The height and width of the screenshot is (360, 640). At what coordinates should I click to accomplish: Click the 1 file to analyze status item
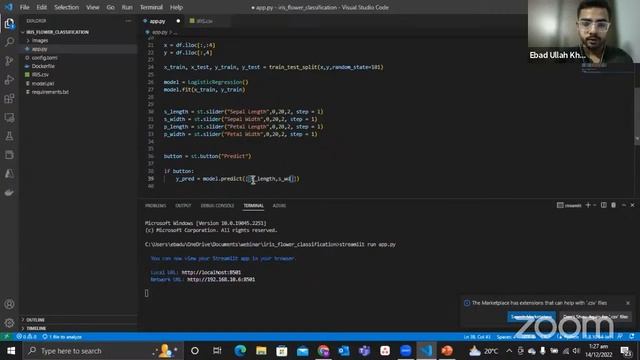[x=62, y=337]
